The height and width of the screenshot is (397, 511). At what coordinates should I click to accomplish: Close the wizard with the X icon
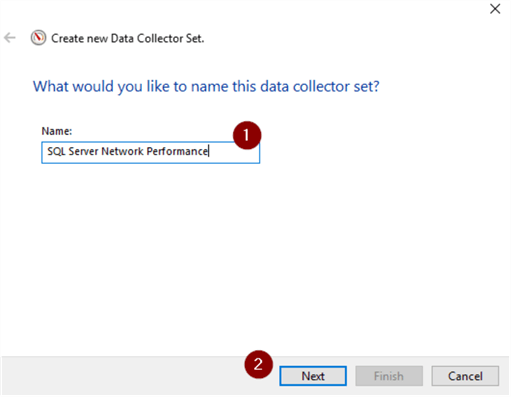(495, 9)
